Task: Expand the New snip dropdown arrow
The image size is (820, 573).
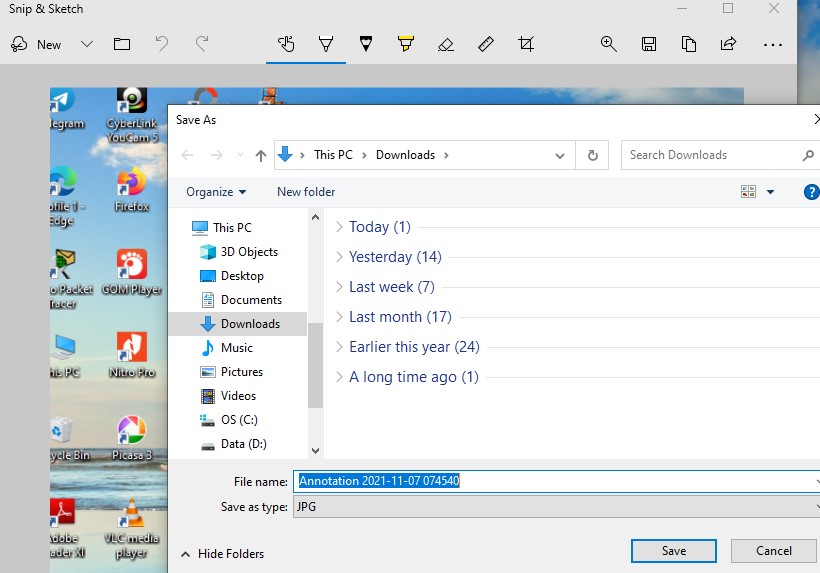Action: [x=87, y=44]
